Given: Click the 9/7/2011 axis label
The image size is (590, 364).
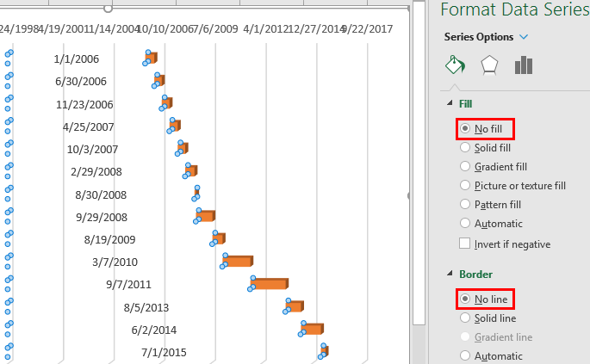Looking at the screenshot, I should [x=128, y=284].
